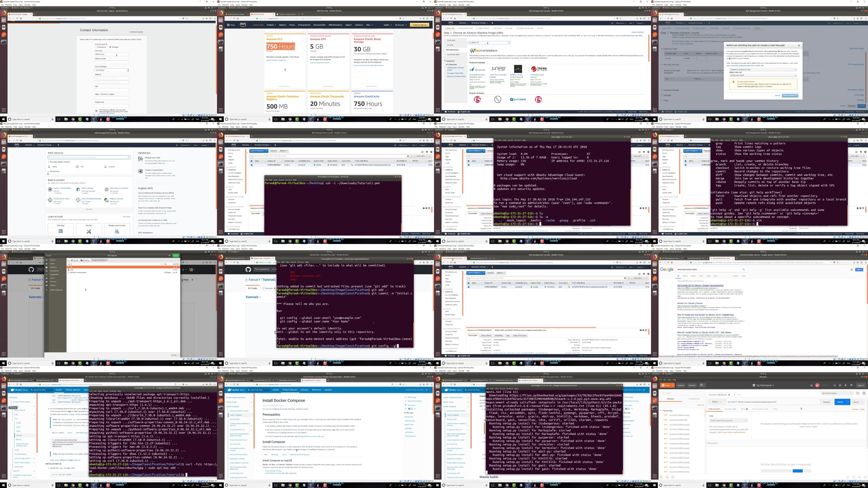Open Show Applications grid in Postman screenshot dock

click(655, 476)
